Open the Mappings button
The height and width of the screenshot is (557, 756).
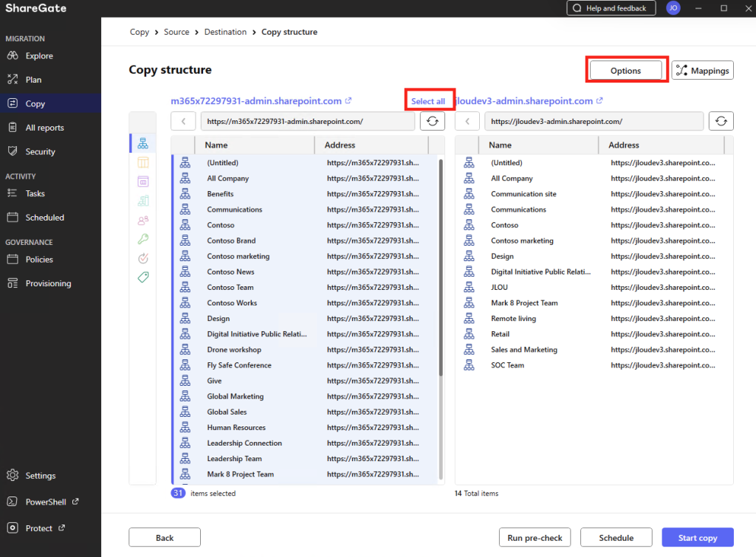click(x=703, y=70)
